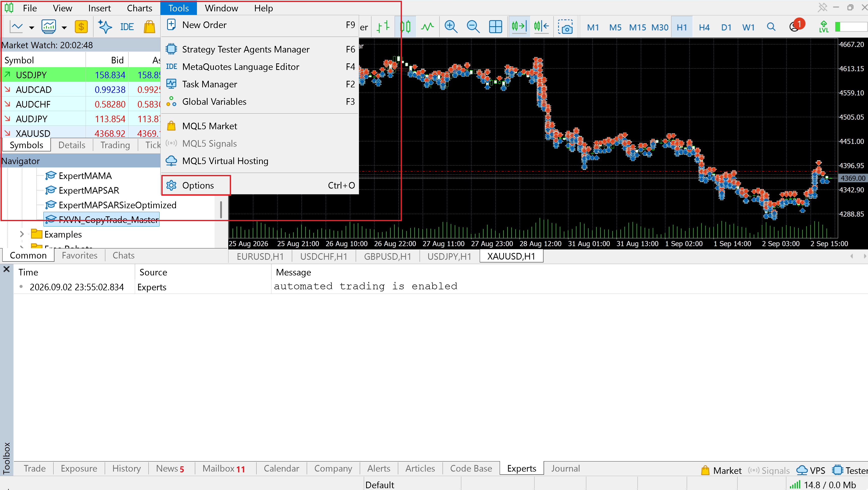The width and height of the screenshot is (868, 490).
Task: Click the chart templates monitor icon
Action: click(x=48, y=27)
